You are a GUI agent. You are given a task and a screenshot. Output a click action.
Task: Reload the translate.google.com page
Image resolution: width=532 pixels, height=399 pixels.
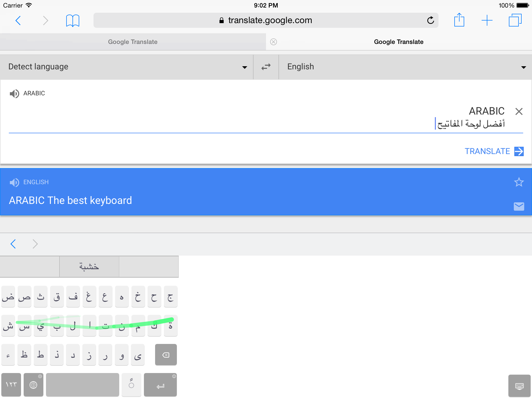click(430, 20)
